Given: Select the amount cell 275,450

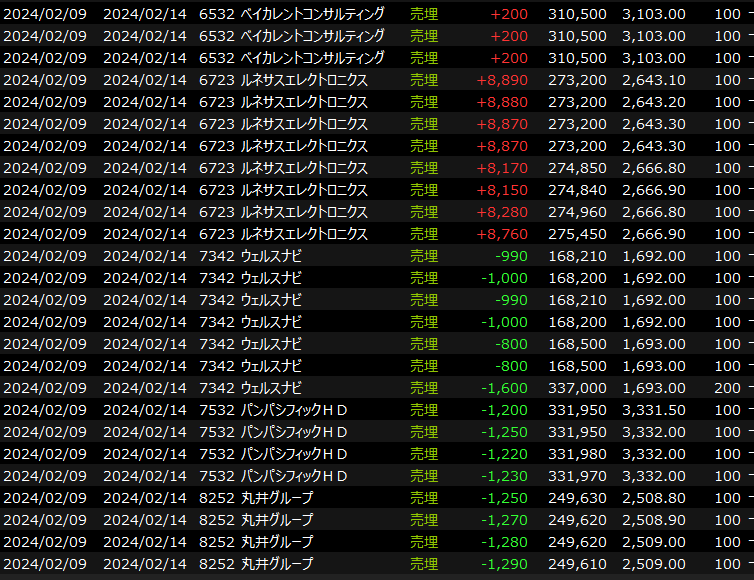Looking at the screenshot, I should pos(577,234).
